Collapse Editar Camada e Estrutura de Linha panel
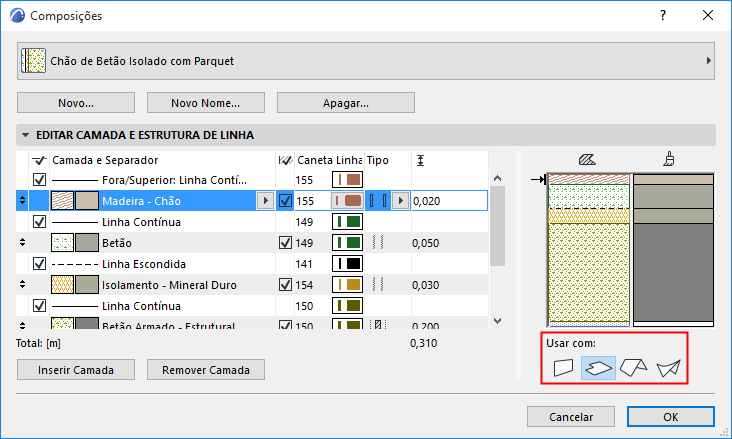Viewport: 732px width, 439px height. tap(26, 135)
